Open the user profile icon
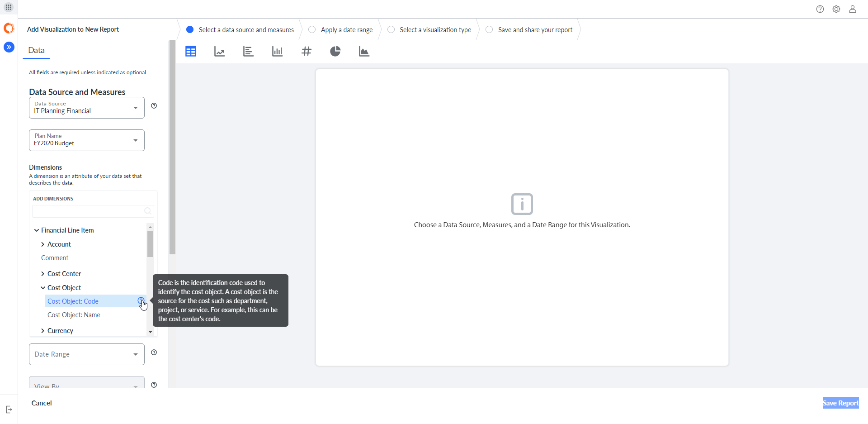868x424 pixels. tap(853, 9)
